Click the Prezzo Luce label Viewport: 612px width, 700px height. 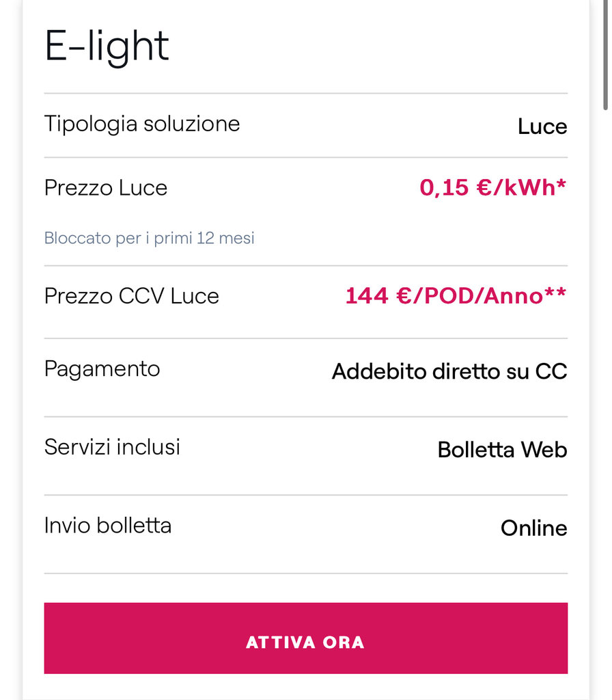106,187
